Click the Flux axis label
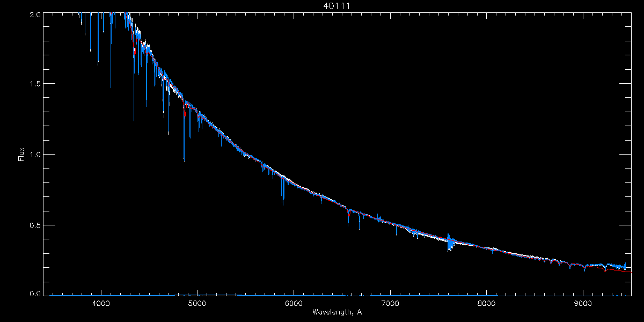This screenshot has width=644, height=322. [x=21, y=155]
